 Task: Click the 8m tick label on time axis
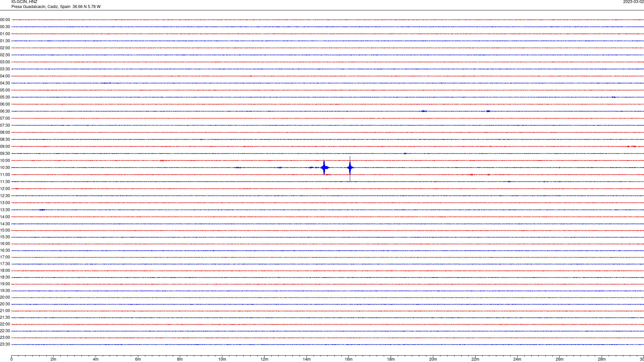pos(180,359)
